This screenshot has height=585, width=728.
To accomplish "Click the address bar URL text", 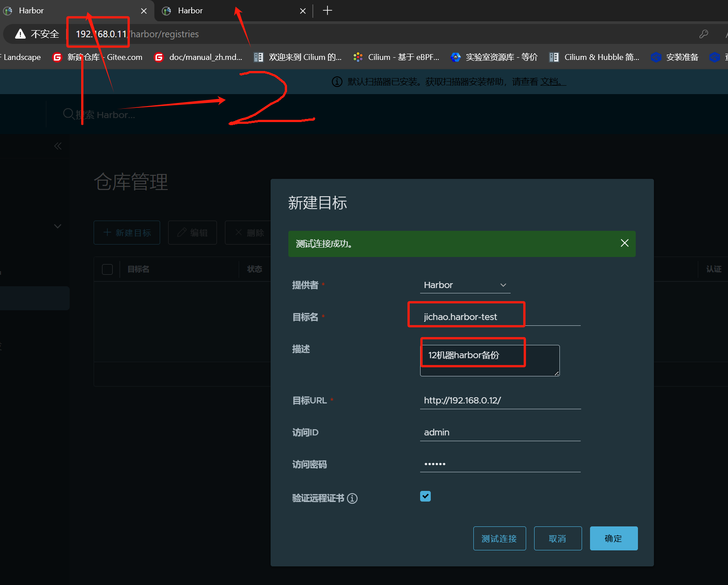I will [137, 34].
